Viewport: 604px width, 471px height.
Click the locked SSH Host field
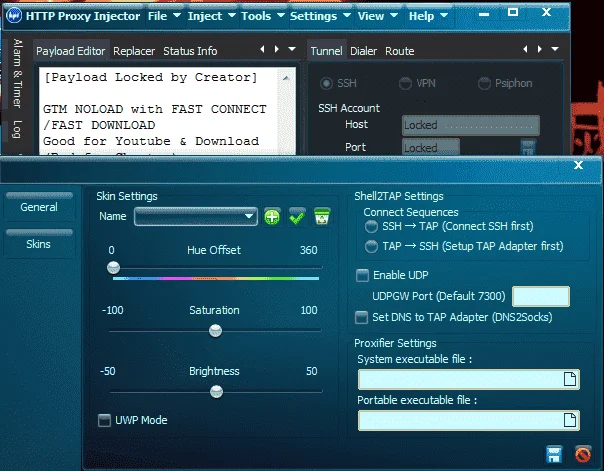pyautogui.click(x=471, y=125)
